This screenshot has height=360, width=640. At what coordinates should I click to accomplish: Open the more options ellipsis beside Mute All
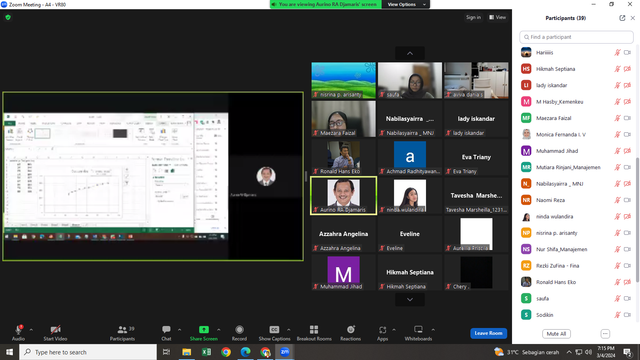(x=605, y=334)
